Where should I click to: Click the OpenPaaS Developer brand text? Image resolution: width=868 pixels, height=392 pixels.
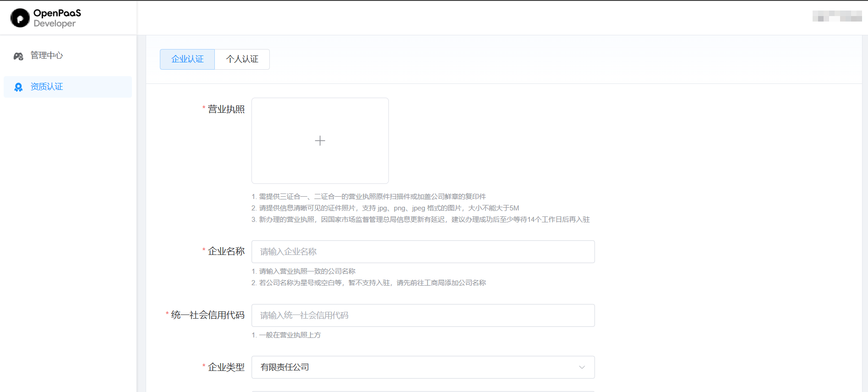(57, 18)
